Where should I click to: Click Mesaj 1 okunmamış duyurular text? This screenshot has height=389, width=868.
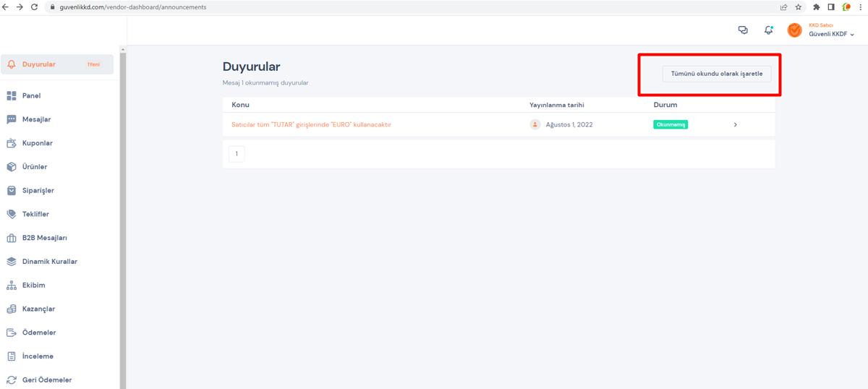tap(265, 83)
